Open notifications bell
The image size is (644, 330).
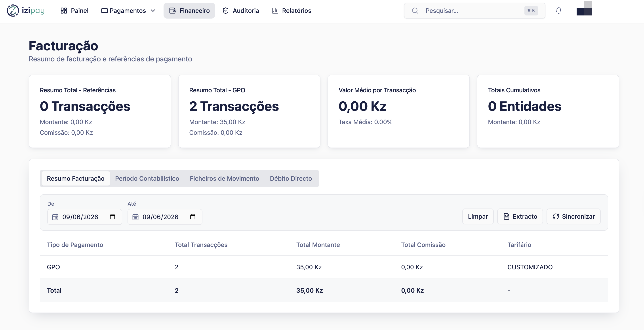[x=558, y=11]
